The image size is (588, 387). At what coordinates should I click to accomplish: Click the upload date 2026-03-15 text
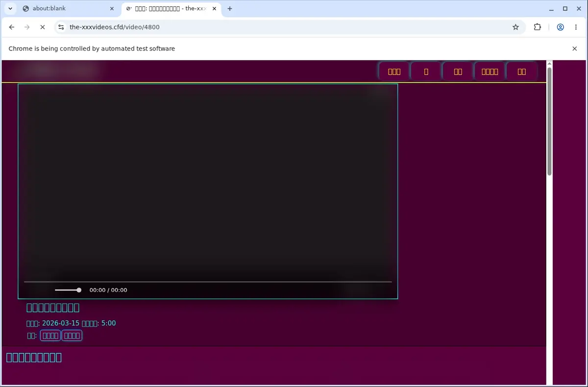[x=61, y=323]
